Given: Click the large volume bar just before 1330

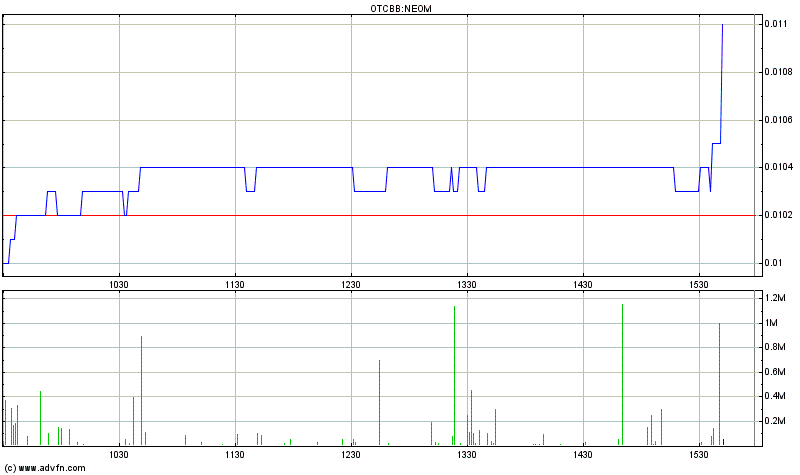Looking at the screenshot, I should click(455, 376).
